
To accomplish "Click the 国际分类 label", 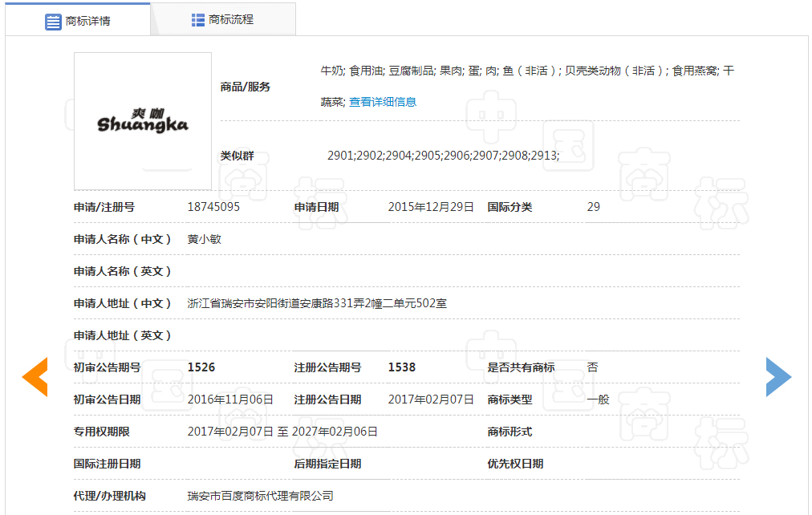I will click(510, 207).
